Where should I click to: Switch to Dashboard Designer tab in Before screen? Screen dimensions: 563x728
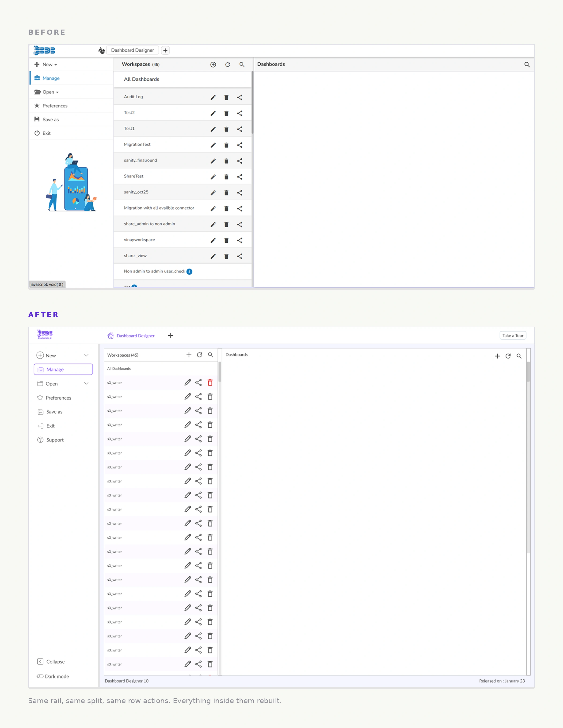[133, 50]
